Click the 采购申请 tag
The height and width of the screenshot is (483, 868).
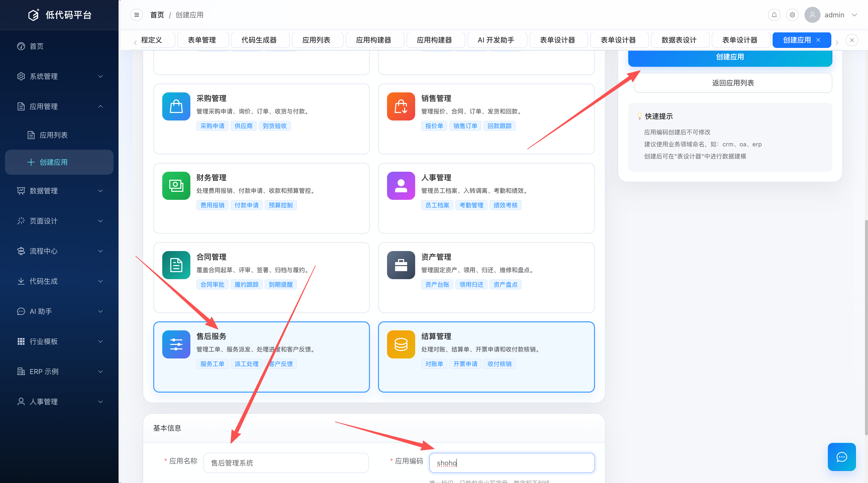click(212, 126)
